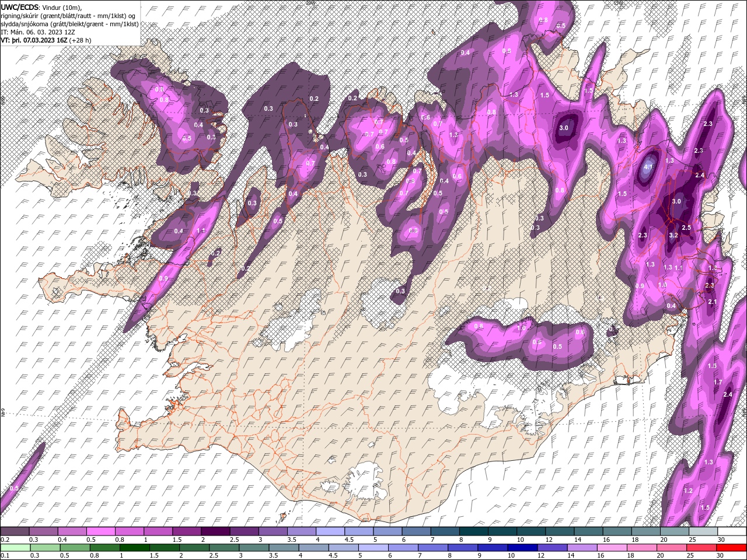This screenshot has width=747, height=560.
Task: Click the '30' label under the bottom legend bar
Action: (x=721, y=555)
